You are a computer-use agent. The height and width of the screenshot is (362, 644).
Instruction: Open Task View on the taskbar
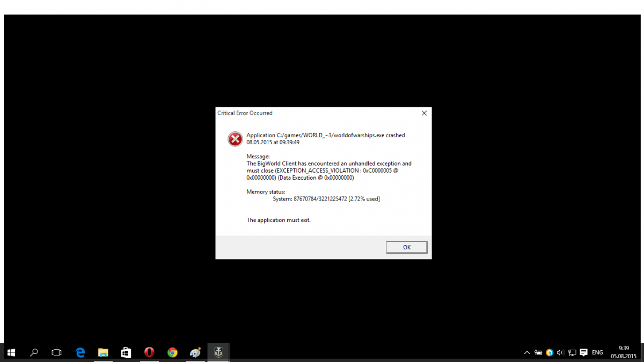point(56,352)
